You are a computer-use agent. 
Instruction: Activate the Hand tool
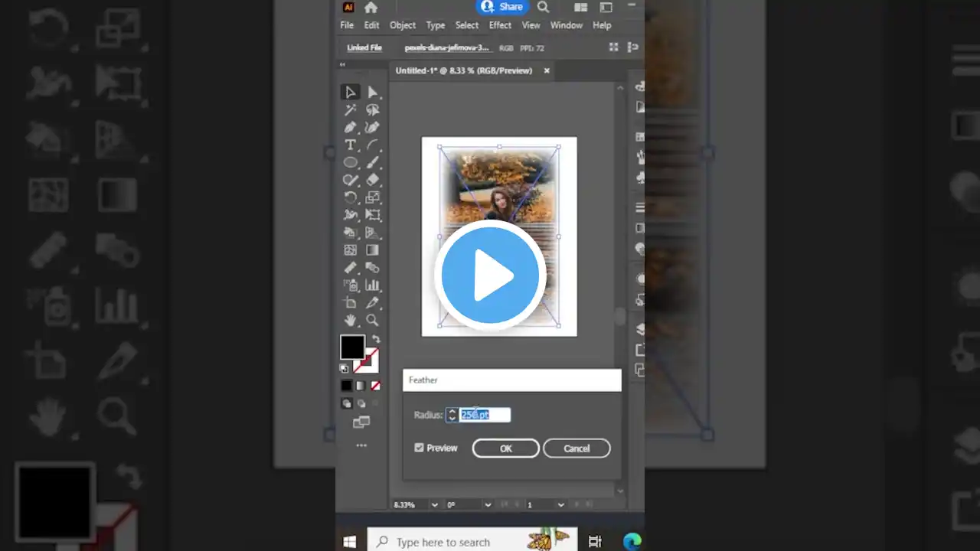350,320
